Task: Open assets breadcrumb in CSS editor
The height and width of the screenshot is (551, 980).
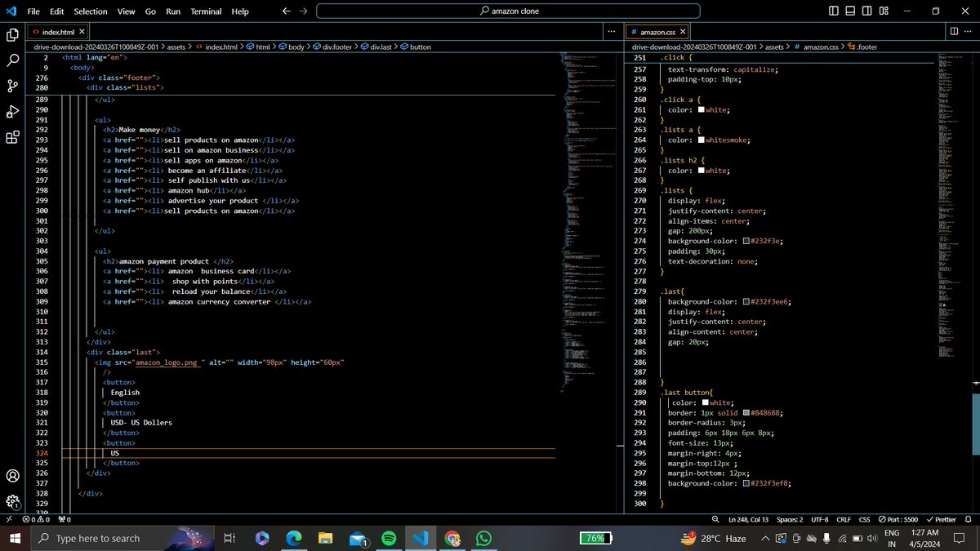Action: click(774, 47)
